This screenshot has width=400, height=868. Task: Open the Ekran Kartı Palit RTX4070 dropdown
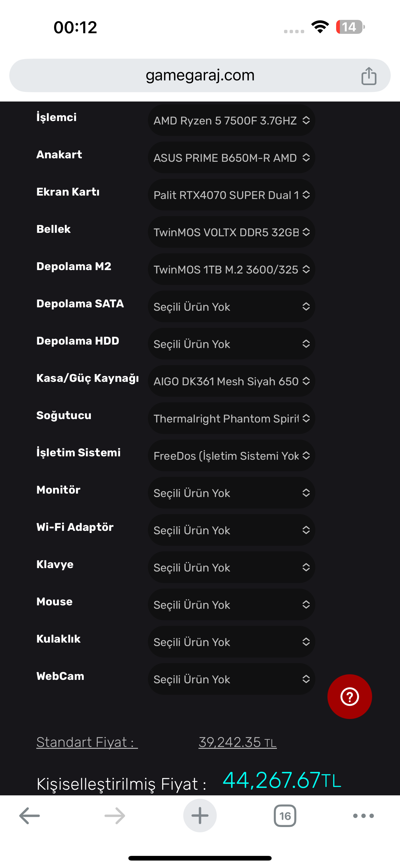pyautogui.click(x=231, y=195)
